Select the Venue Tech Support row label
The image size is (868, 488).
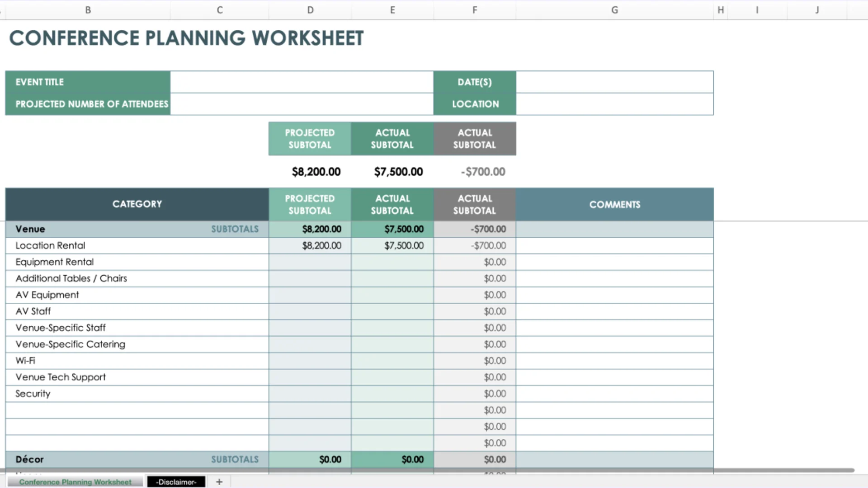(x=61, y=377)
